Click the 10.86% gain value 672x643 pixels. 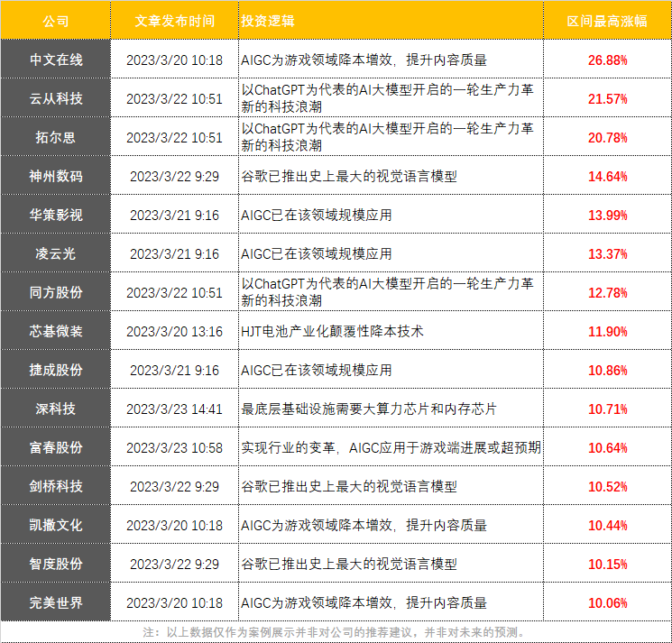[x=607, y=370]
